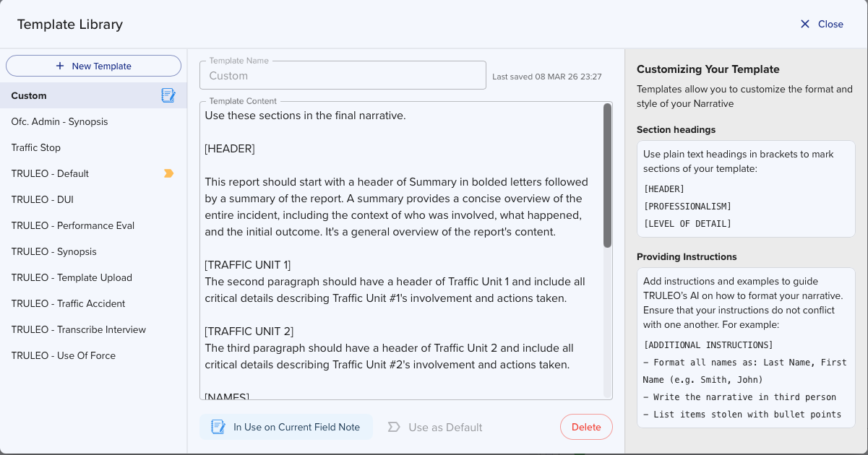The height and width of the screenshot is (455, 868).
Task: Delete the Custom template
Action: pyautogui.click(x=586, y=427)
